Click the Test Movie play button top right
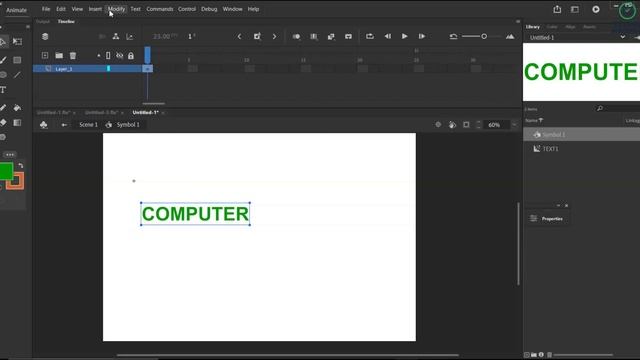Screen dimensions: 640x360 [x=596, y=9]
